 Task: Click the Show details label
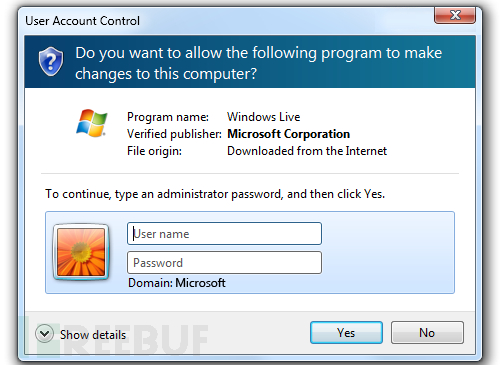pos(93,335)
